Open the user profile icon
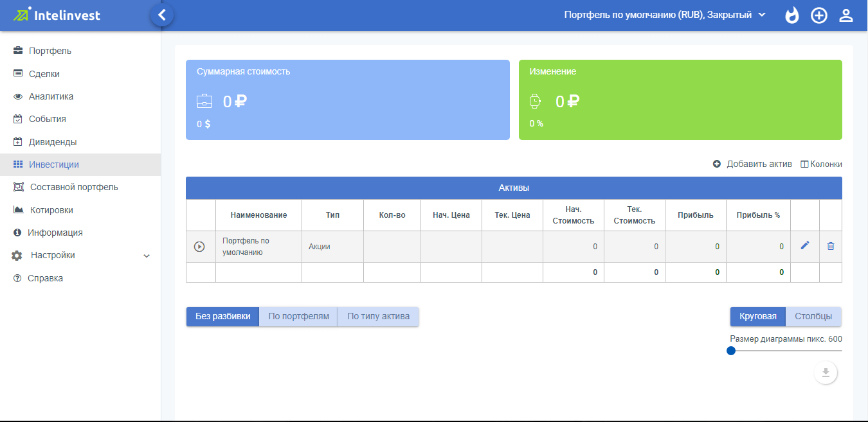Image resolution: width=868 pixels, height=422 pixels. pyautogui.click(x=845, y=15)
